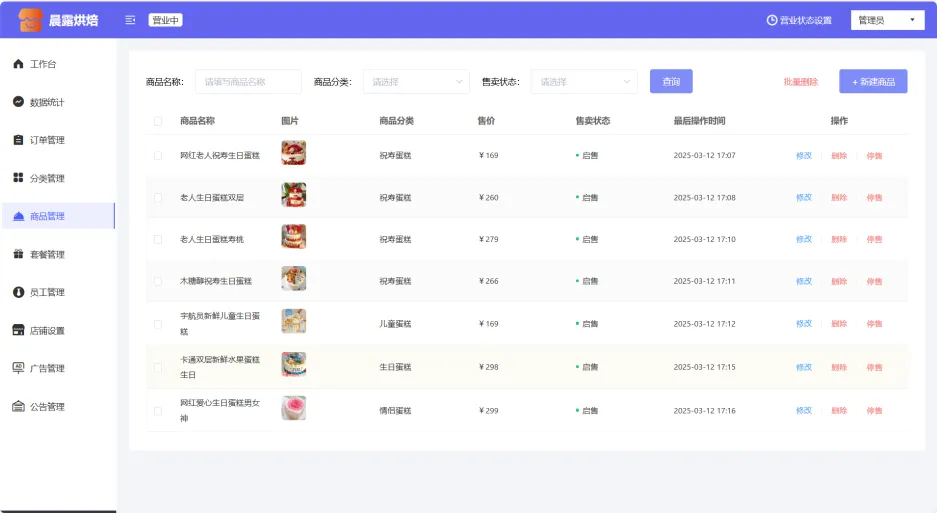The image size is (937, 513).
Task: Select the 分类管理 grid icon
Action: tap(18, 178)
